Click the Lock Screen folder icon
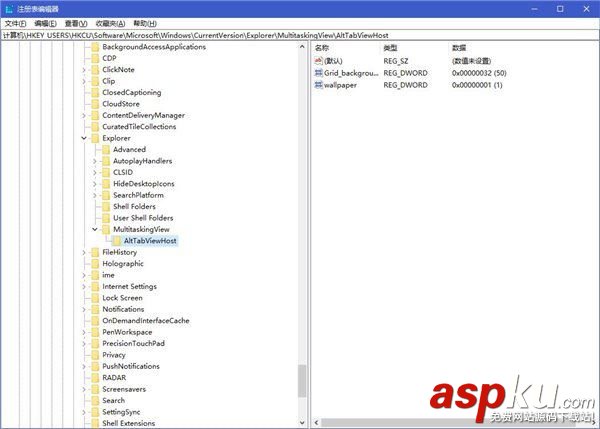 click(95, 298)
